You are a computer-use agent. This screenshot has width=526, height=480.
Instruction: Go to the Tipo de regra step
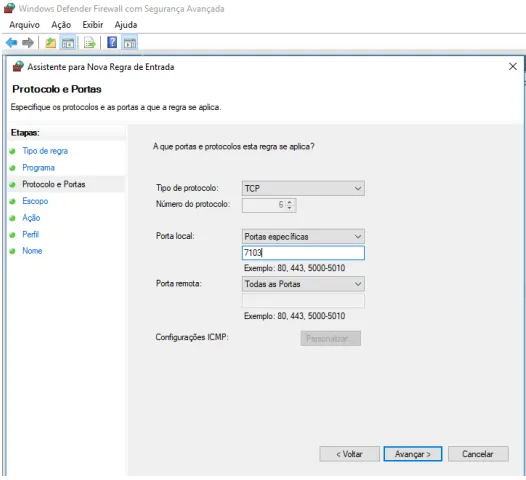click(45, 151)
